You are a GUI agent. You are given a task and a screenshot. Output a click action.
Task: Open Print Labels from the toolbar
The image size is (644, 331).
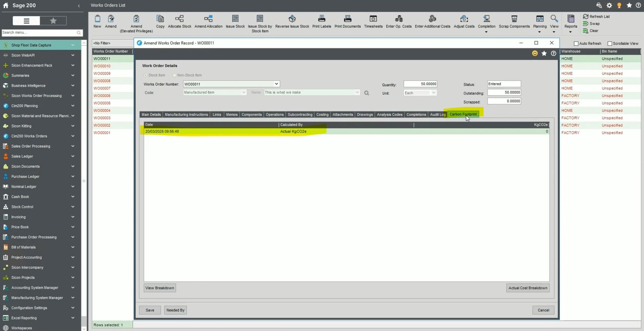coord(321,19)
